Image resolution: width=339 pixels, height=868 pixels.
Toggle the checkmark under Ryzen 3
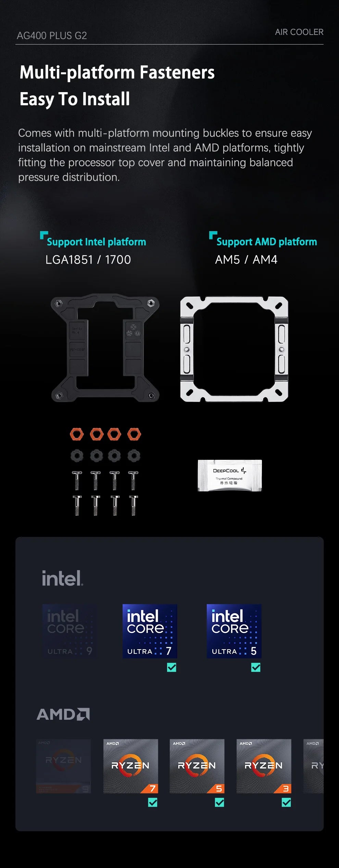pos(286,802)
